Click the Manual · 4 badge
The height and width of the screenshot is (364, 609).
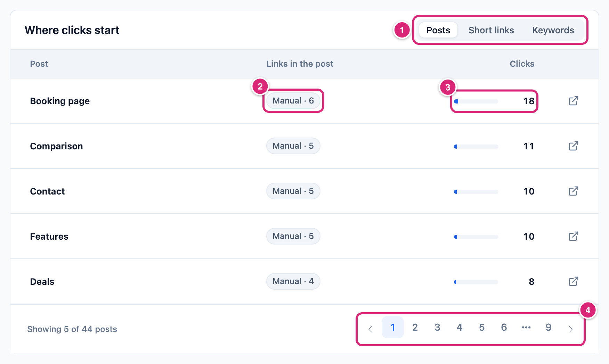point(293,281)
